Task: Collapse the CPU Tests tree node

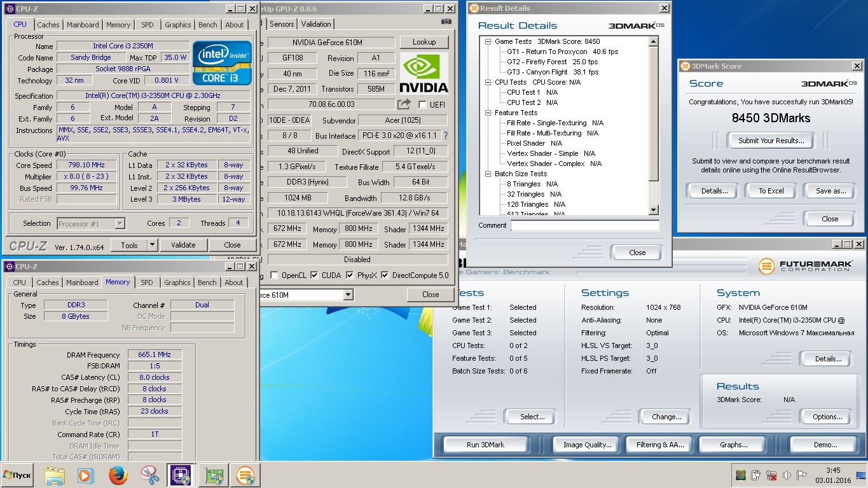Action: [x=487, y=82]
